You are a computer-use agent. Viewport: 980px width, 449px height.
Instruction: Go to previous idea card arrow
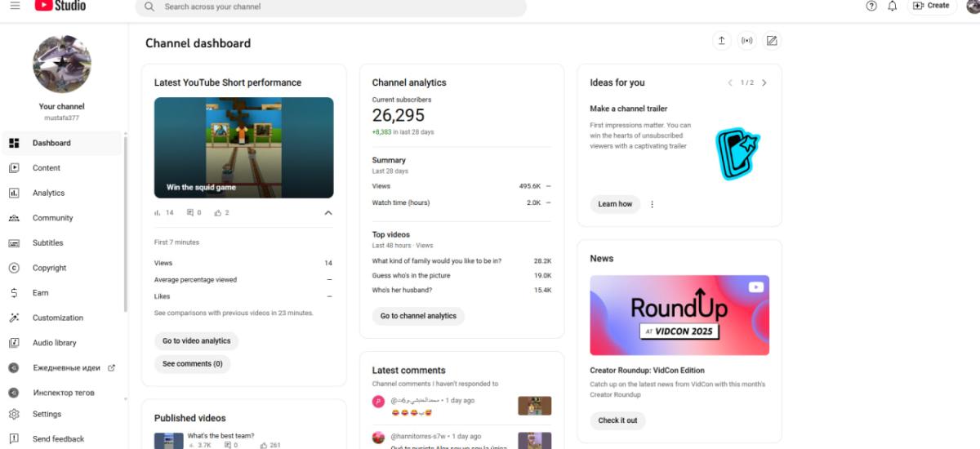[x=731, y=82]
